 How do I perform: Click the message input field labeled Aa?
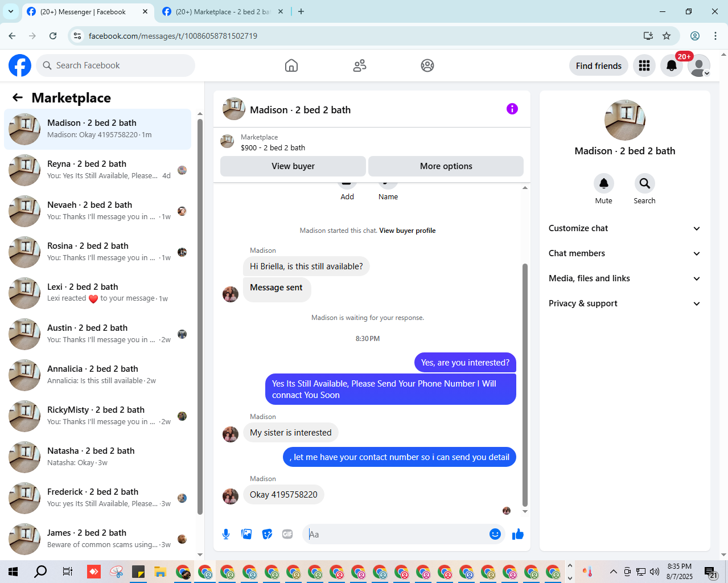396,534
